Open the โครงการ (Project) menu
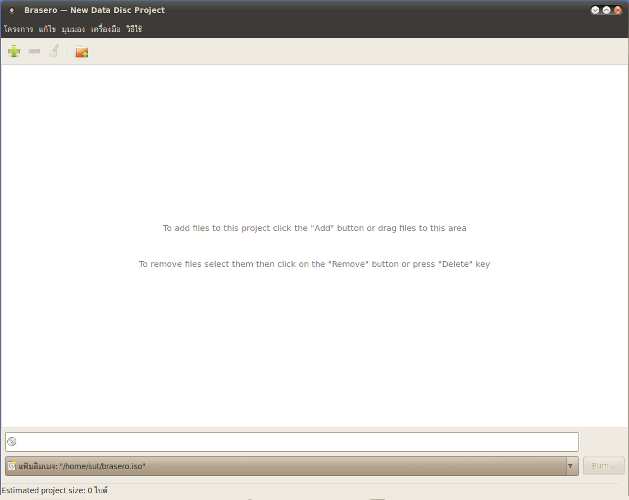Image resolution: width=629 pixels, height=500 pixels. (18, 29)
